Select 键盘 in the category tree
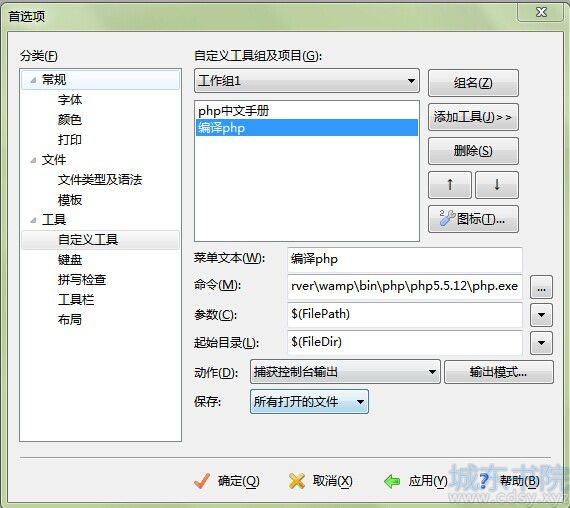570x508 pixels. coord(70,260)
